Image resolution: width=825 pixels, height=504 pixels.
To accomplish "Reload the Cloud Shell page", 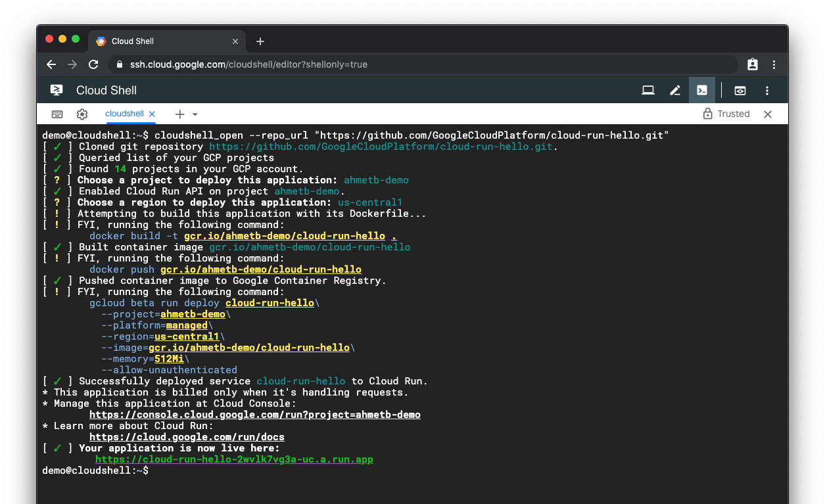I will tap(93, 64).
